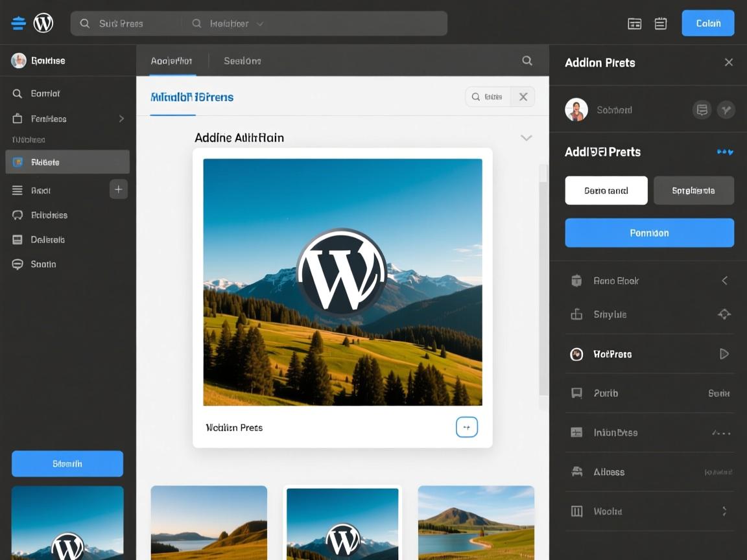Click the search icon in the tab bar
Viewport: 747px width, 560px height.
[x=527, y=60]
